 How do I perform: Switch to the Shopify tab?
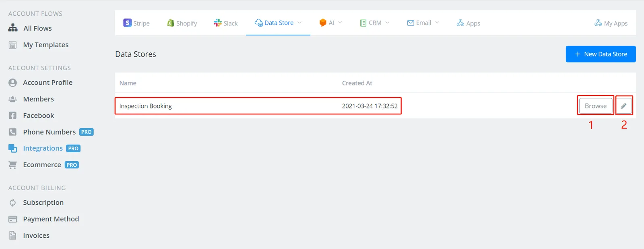pyautogui.click(x=182, y=23)
